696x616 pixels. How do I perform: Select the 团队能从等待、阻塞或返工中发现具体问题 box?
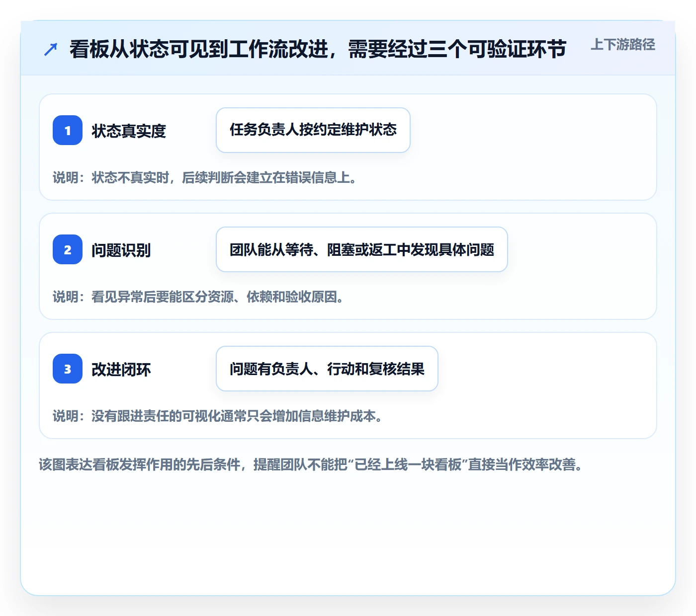click(362, 249)
